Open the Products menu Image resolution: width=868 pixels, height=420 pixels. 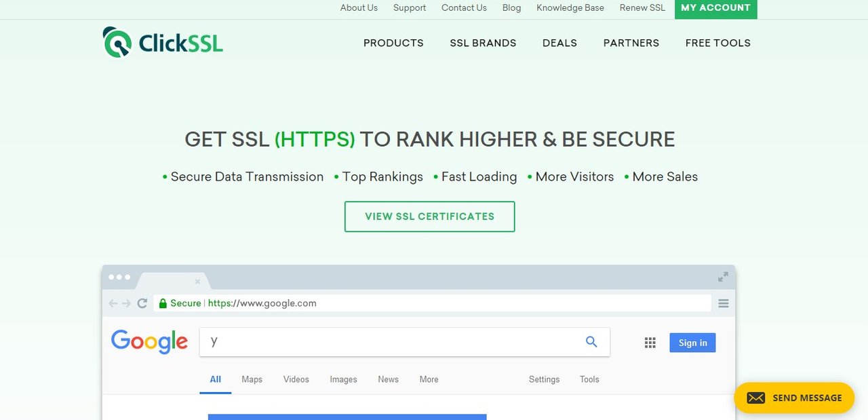pyautogui.click(x=393, y=43)
